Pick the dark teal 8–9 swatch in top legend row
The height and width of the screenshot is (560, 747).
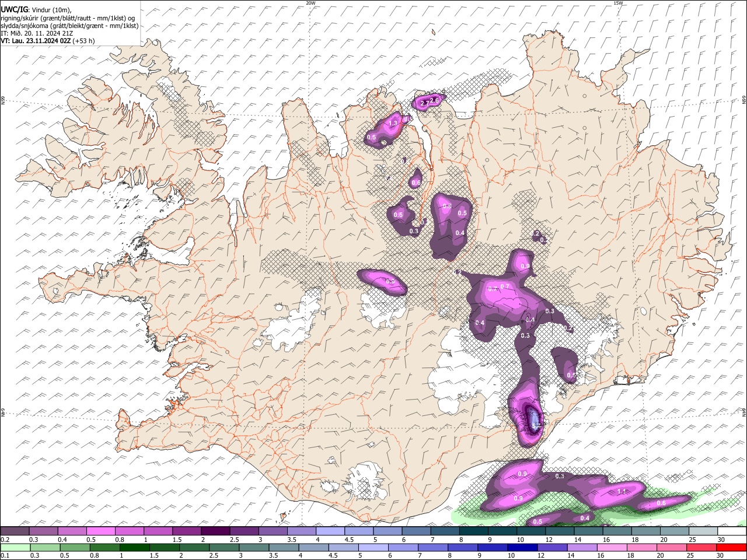click(x=475, y=531)
